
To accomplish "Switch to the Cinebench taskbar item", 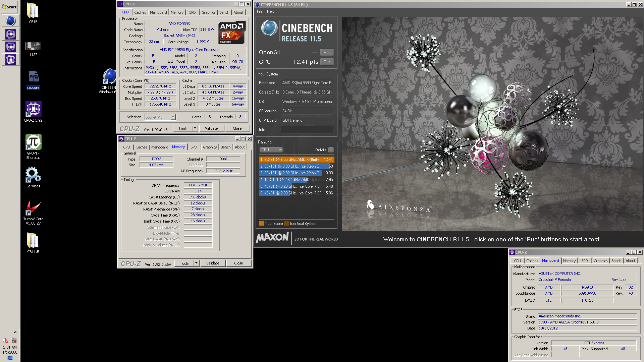I will pyautogui.click(x=10, y=21).
